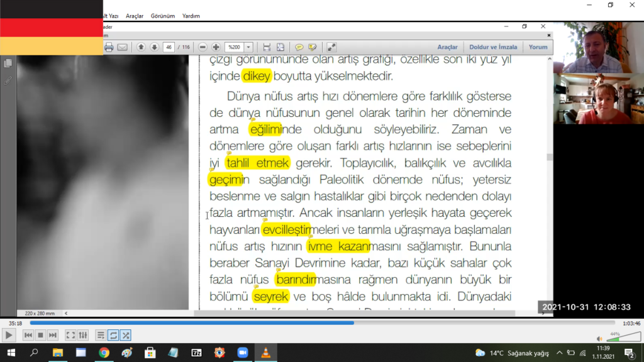Mute audio with speaker icon
This screenshot has width=644, height=362.
tap(599, 339)
